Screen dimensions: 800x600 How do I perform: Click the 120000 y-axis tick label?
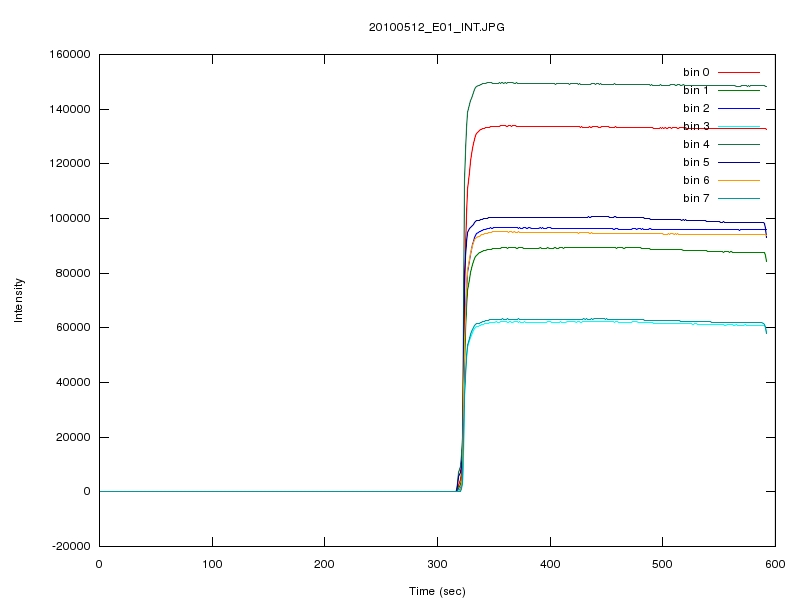tap(70, 164)
